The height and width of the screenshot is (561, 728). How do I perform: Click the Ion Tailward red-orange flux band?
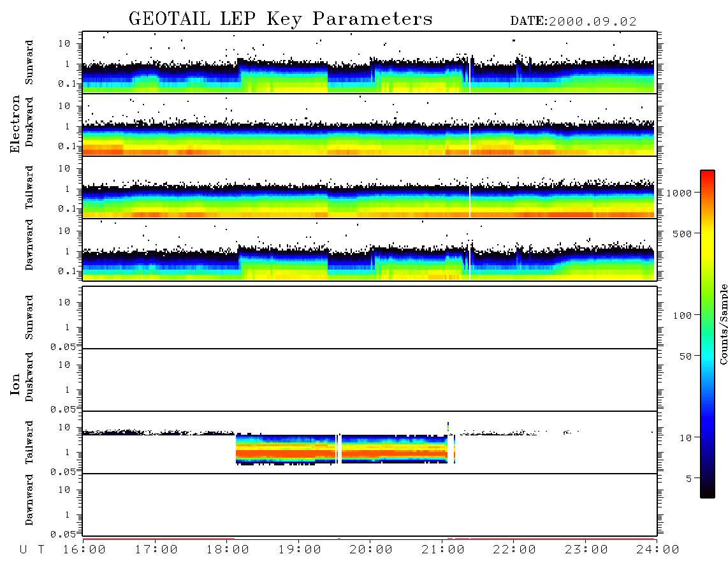(341, 453)
